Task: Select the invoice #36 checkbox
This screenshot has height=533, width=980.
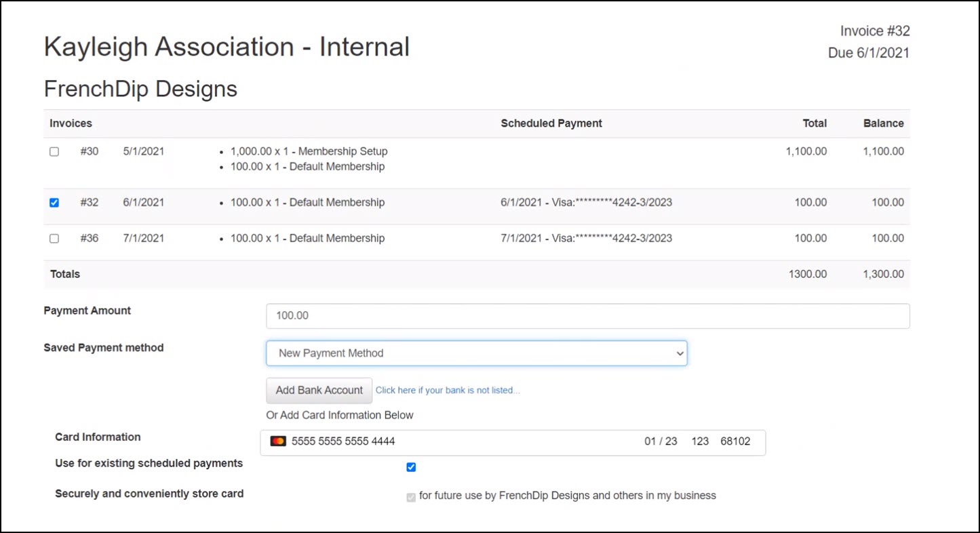Action: (54, 239)
